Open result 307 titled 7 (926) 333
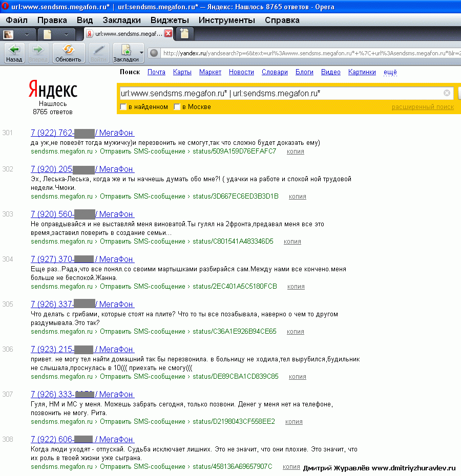Screen dimensions: 461x476 click(x=82, y=394)
